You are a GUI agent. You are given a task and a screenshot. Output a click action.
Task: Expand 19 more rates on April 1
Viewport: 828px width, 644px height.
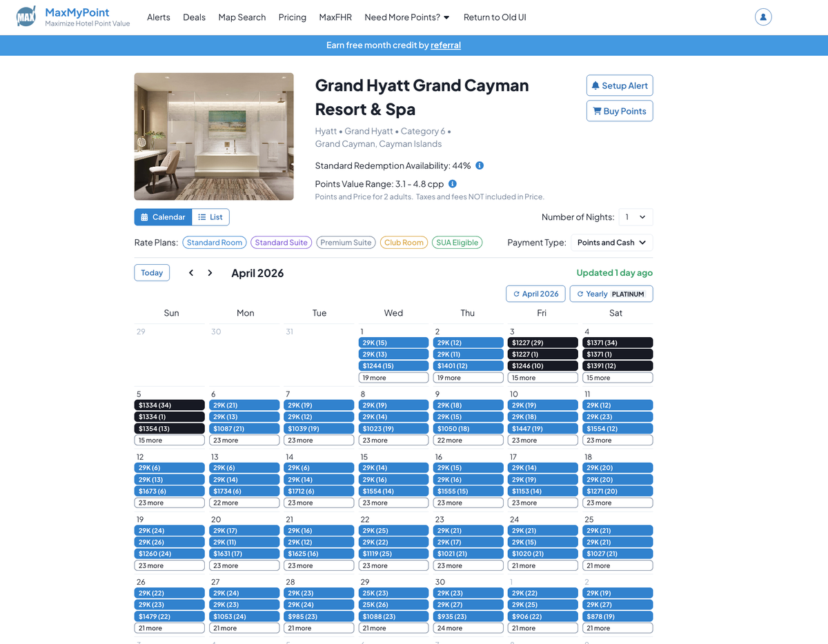pos(393,378)
